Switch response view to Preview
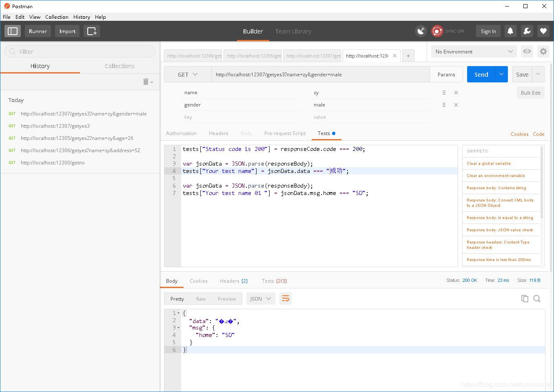Viewport: 554px width, 392px height. point(226,299)
